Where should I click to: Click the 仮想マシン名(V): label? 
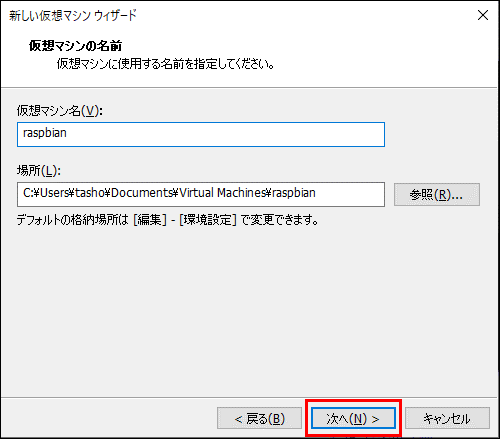point(60,111)
